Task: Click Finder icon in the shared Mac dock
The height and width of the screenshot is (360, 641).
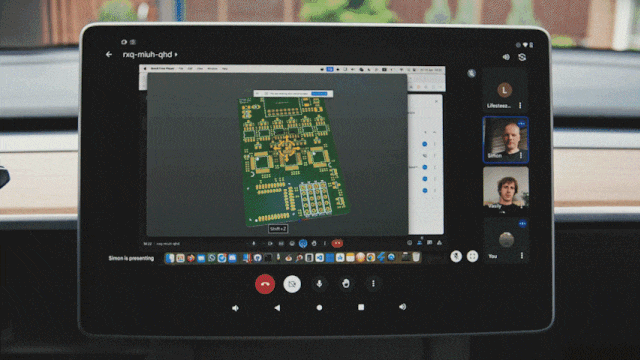Action: pyautogui.click(x=170, y=258)
